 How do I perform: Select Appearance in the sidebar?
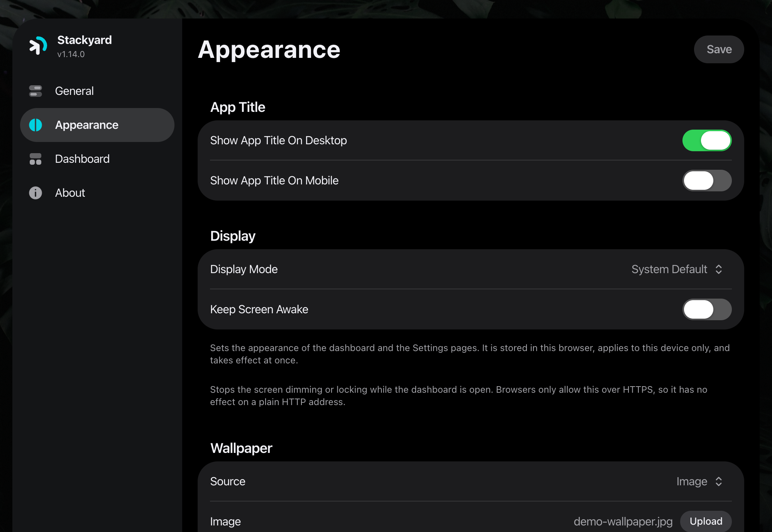click(97, 125)
